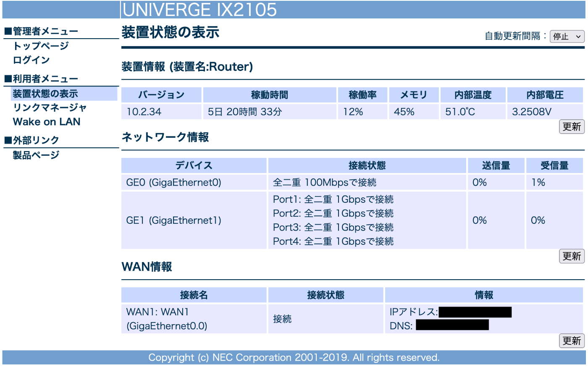Screen dimensions: 588x367
Task: Click GE0 受信量 value 1%
Action: coord(554,183)
